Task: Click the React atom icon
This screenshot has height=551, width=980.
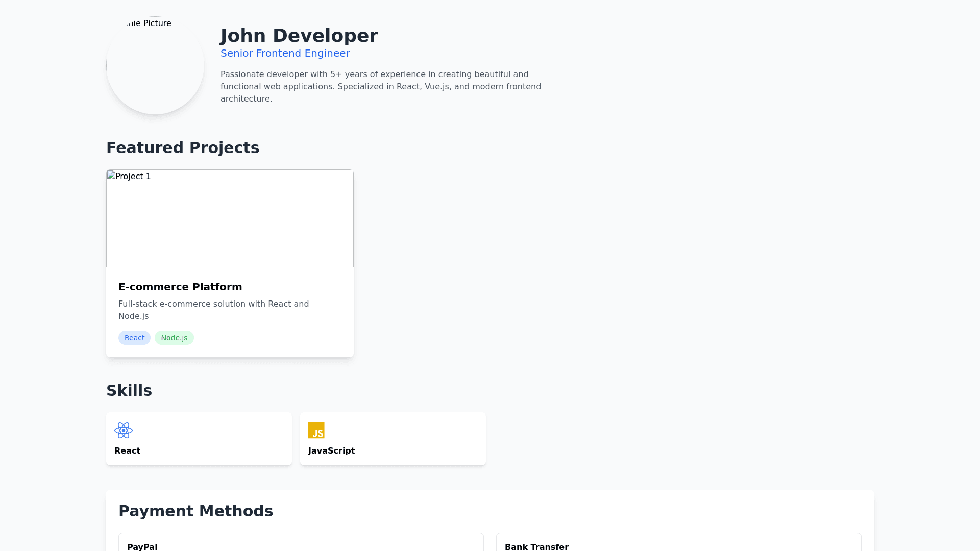Action: pos(124,430)
